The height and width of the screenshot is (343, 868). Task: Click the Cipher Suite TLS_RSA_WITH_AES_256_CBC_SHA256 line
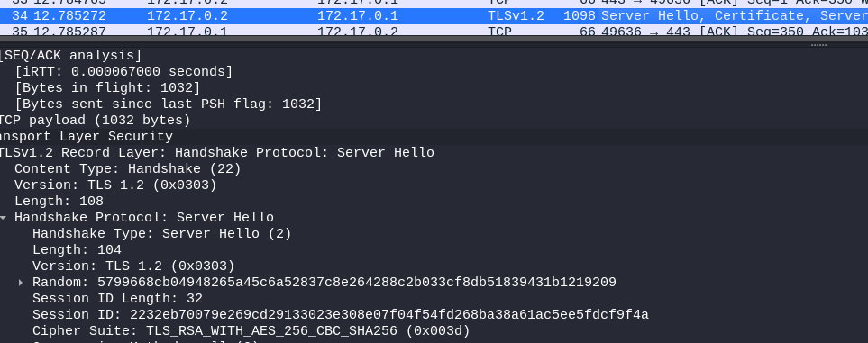(251, 330)
